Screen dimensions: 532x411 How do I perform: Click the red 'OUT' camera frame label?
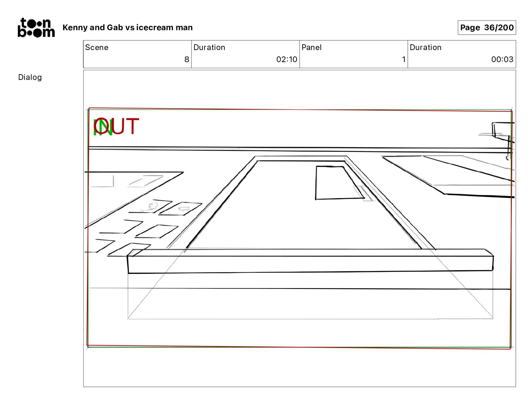click(116, 126)
